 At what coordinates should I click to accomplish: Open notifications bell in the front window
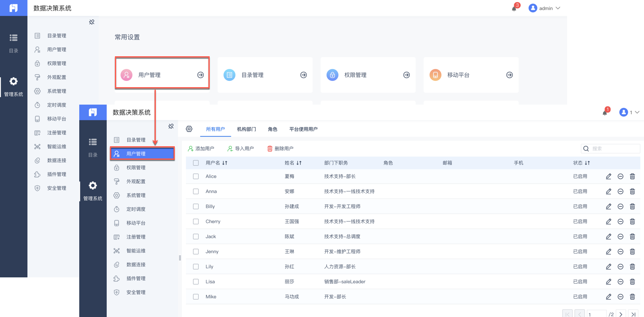(x=605, y=112)
